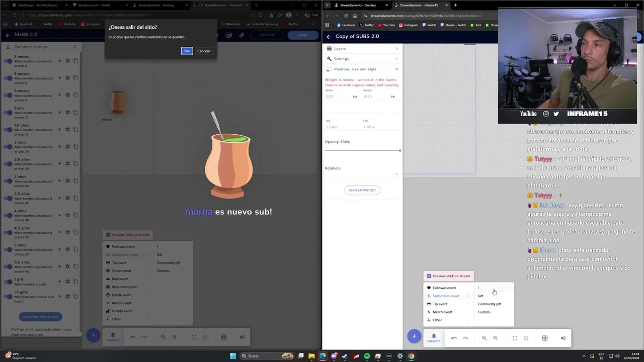
Task: Toggle the 1,5 años variation switch
Action: [x=9, y=130]
